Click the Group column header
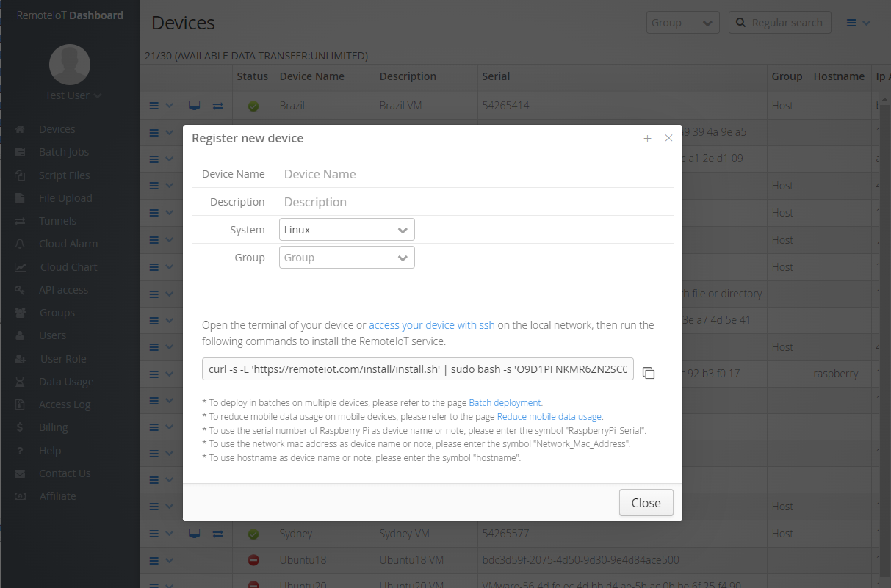This screenshot has height=588, width=891. tap(787, 76)
